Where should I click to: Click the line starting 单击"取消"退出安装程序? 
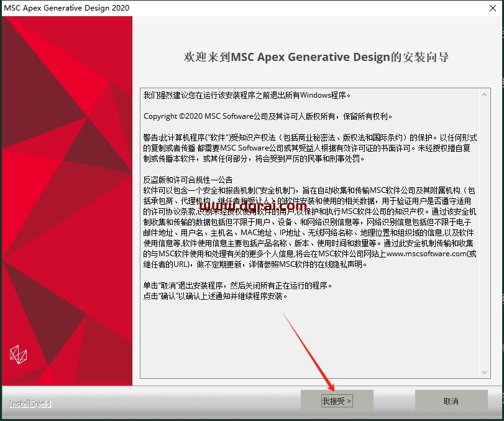point(237,285)
